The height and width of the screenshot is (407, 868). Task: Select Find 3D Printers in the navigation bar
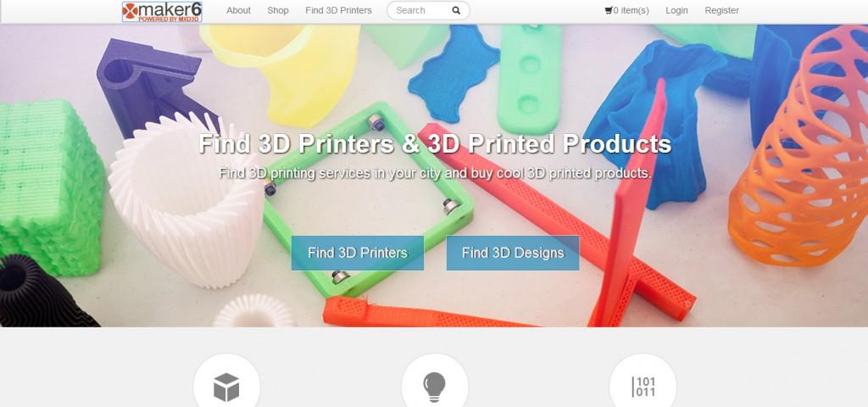point(338,10)
